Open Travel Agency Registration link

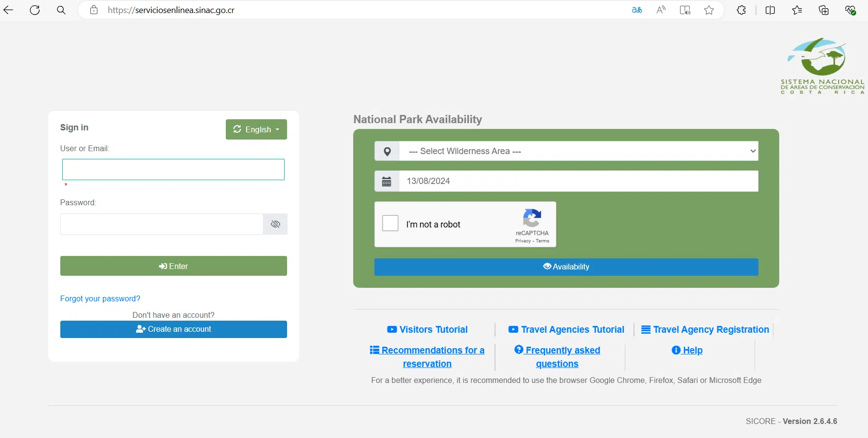pyautogui.click(x=705, y=330)
